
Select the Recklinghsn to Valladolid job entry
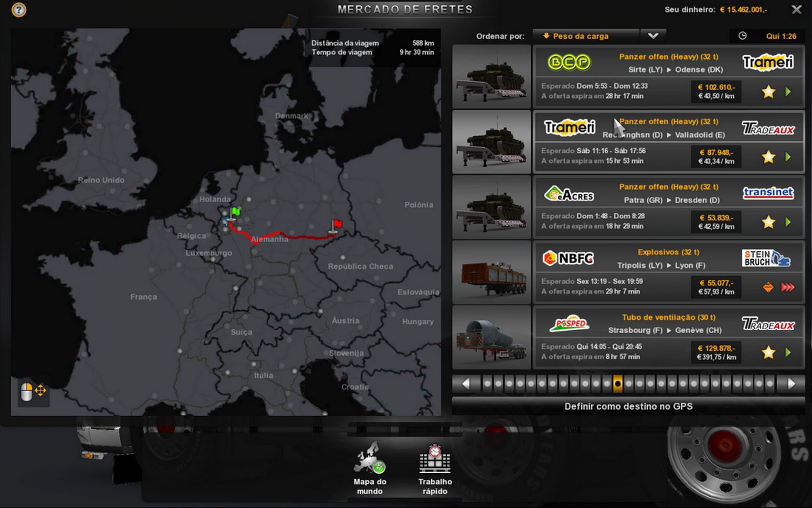coord(668,142)
